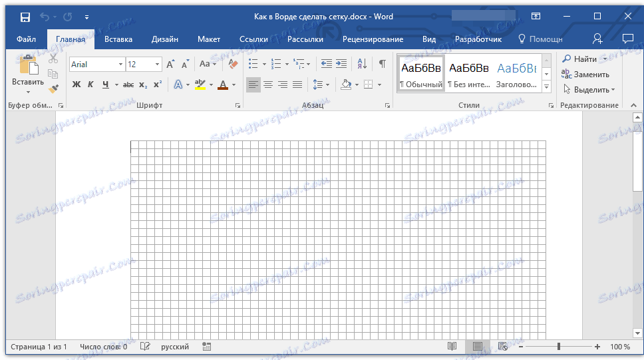Toggle italic К formatting
The image size is (644, 360).
90,85
